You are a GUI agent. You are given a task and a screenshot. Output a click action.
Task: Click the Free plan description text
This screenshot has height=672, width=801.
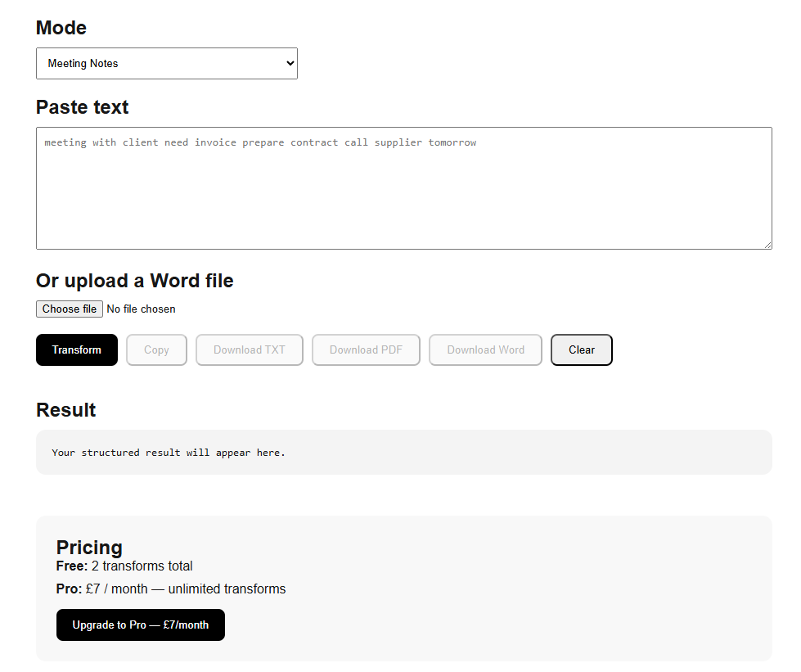tap(124, 566)
